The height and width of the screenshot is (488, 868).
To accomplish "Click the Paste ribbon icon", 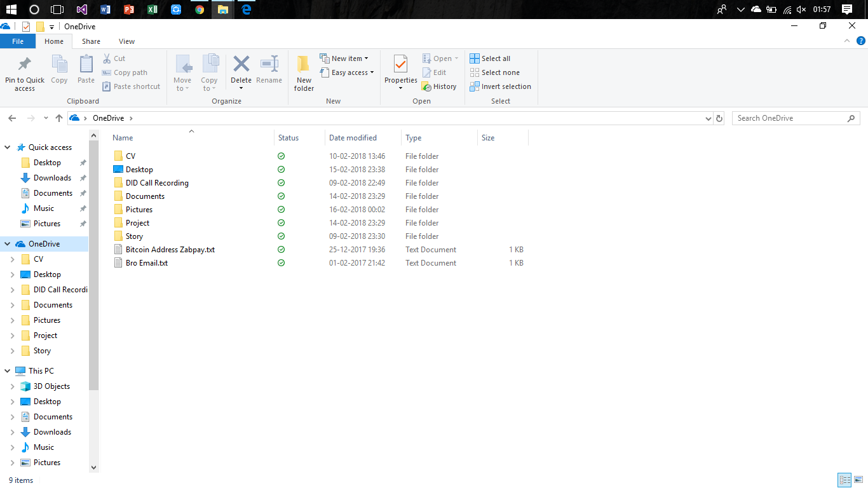I will click(86, 64).
